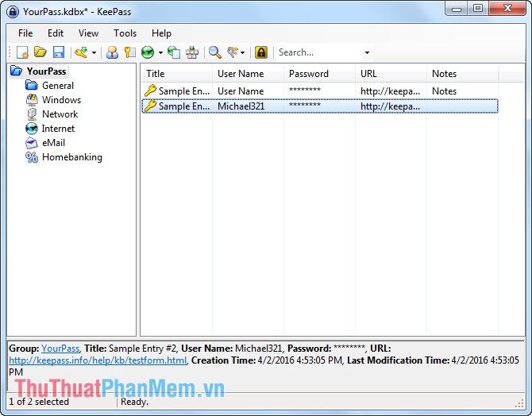This screenshot has width=532, height=416.
Task: Sort by User Name column header
Action: pyautogui.click(x=248, y=74)
